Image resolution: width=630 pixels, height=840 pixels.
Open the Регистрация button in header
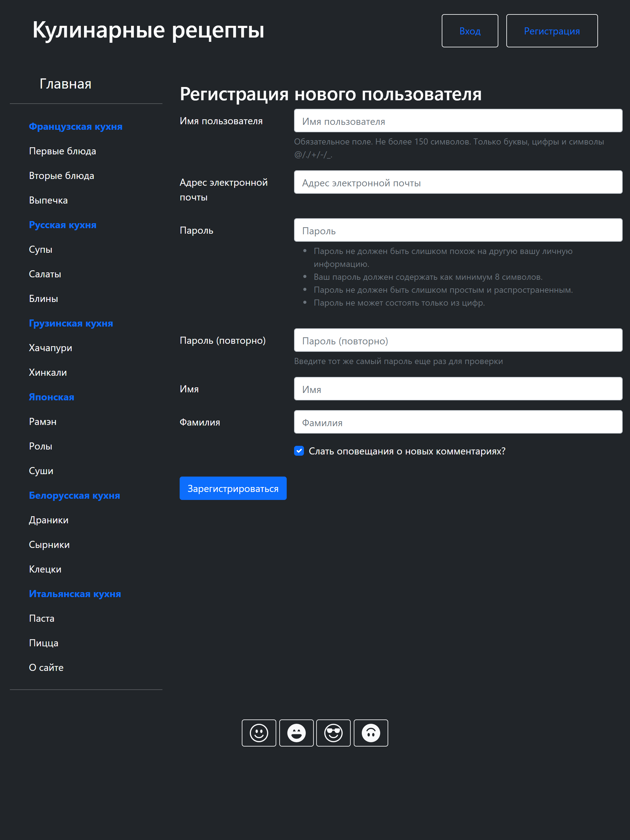click(x=552, y=31)
